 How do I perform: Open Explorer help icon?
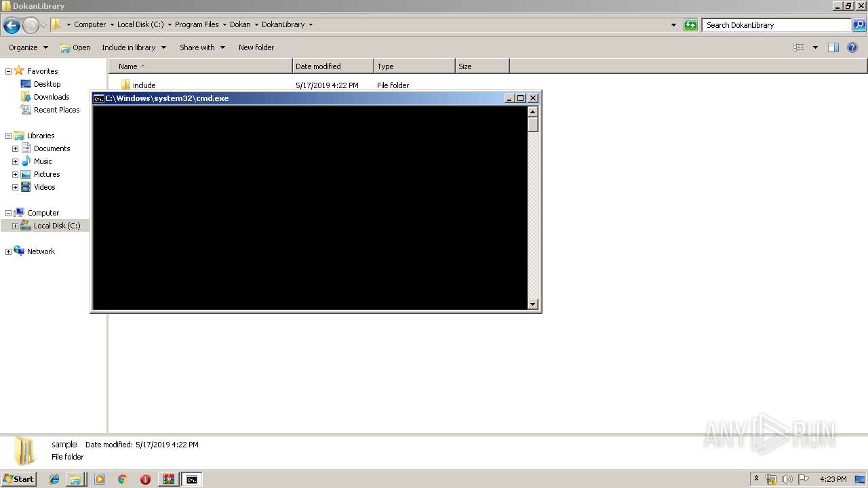tap(852, 47)
